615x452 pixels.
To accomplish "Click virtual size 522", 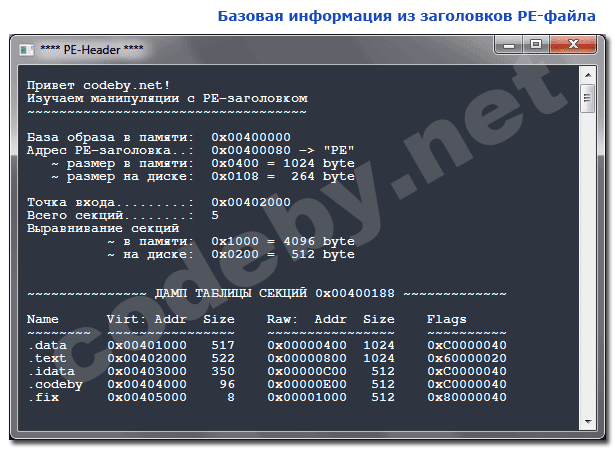I will pos(223,358).
